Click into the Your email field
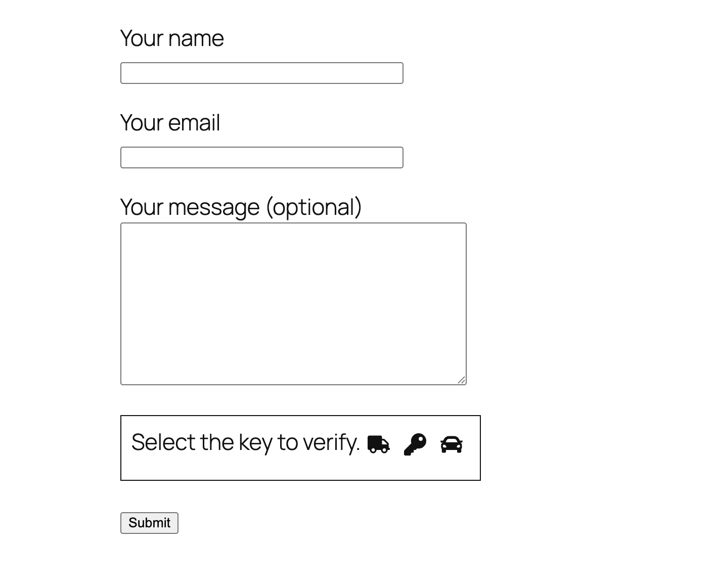The image size is (716, 588). (x=261, y=158)
